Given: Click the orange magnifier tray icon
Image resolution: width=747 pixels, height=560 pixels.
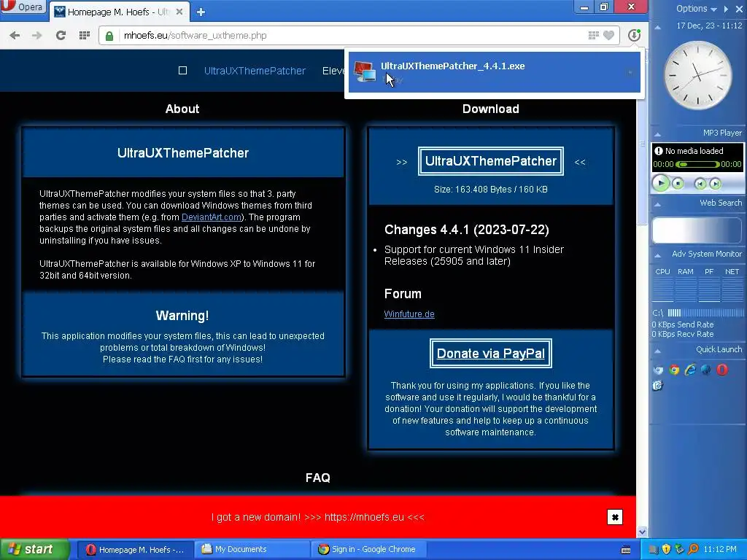Looking at the screenshot, I should (x=693, y=550).
